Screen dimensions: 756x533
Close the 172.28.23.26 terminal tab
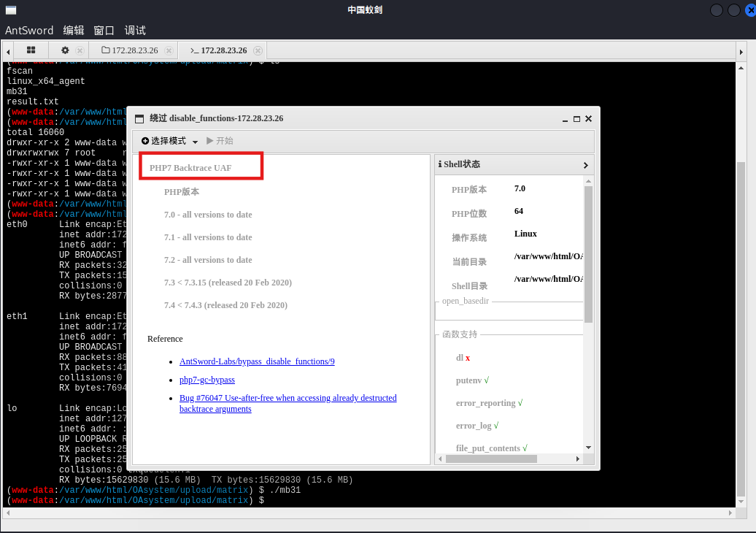[258, 50]
